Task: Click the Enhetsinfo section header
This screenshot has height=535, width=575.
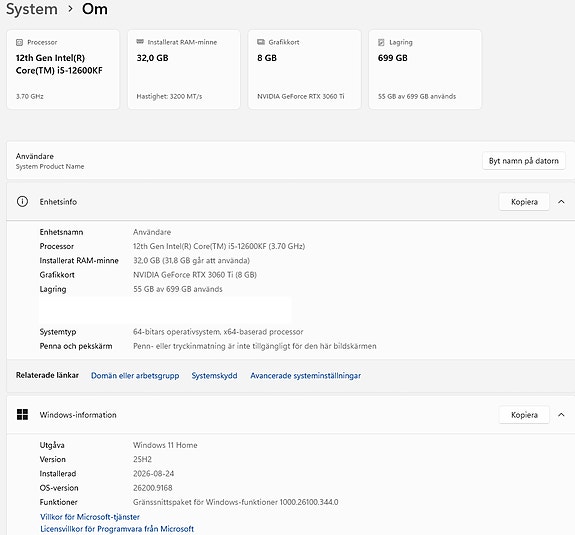Action: [290, 202]
